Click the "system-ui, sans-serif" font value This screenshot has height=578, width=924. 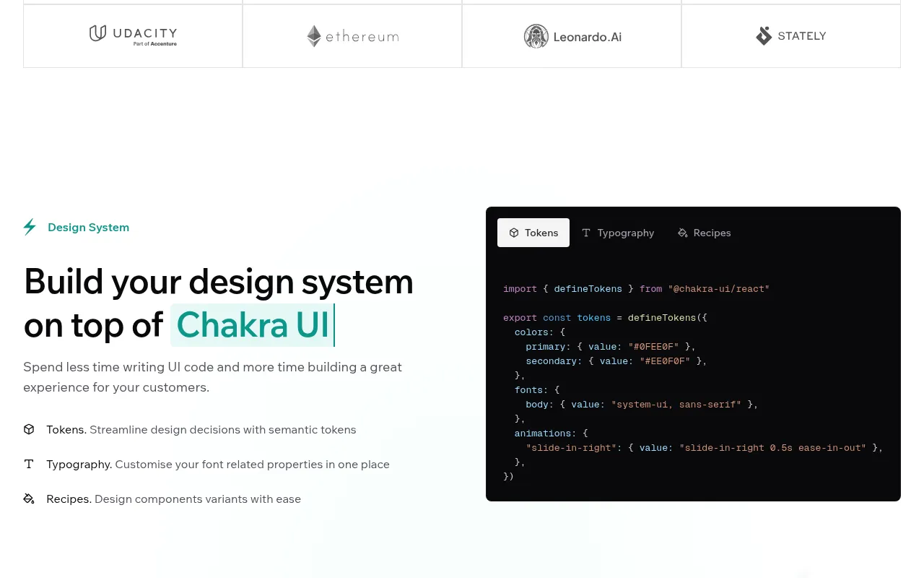pyautogui.click(x=676, y=405)
